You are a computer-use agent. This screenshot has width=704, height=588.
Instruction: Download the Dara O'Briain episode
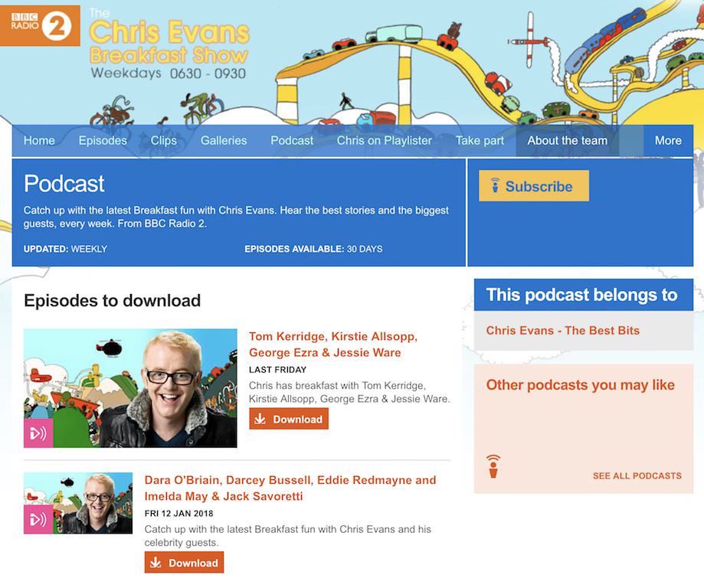(x=185, y=563)
